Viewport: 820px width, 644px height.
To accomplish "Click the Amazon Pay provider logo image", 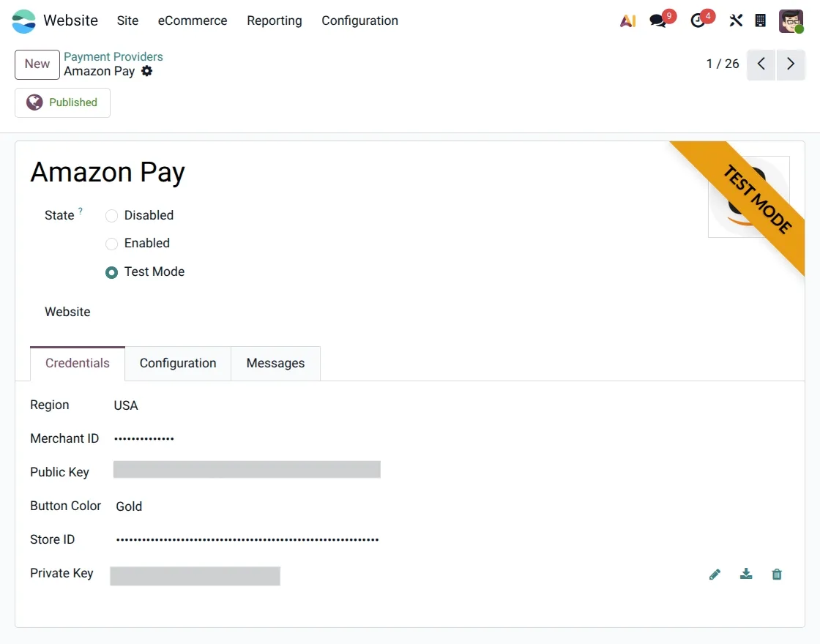I will click(748, 197).
